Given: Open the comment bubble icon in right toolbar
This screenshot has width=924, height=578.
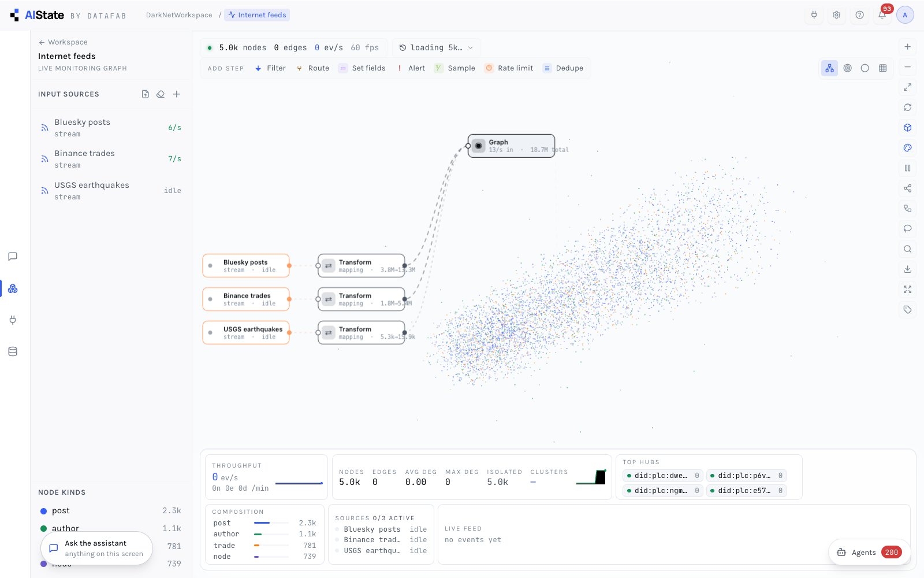Looking at the screenshot, I should [x=907, y=229].
